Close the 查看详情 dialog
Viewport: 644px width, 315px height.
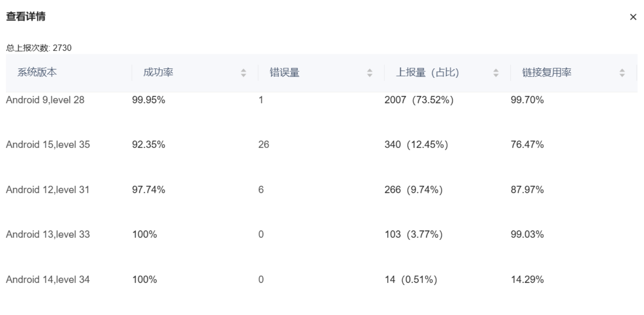coord(633,17)
